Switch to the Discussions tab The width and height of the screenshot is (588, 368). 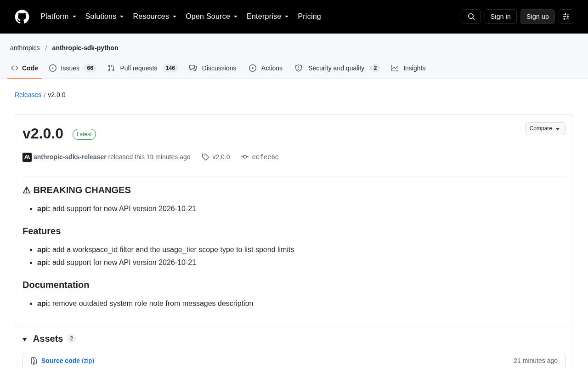213,68
